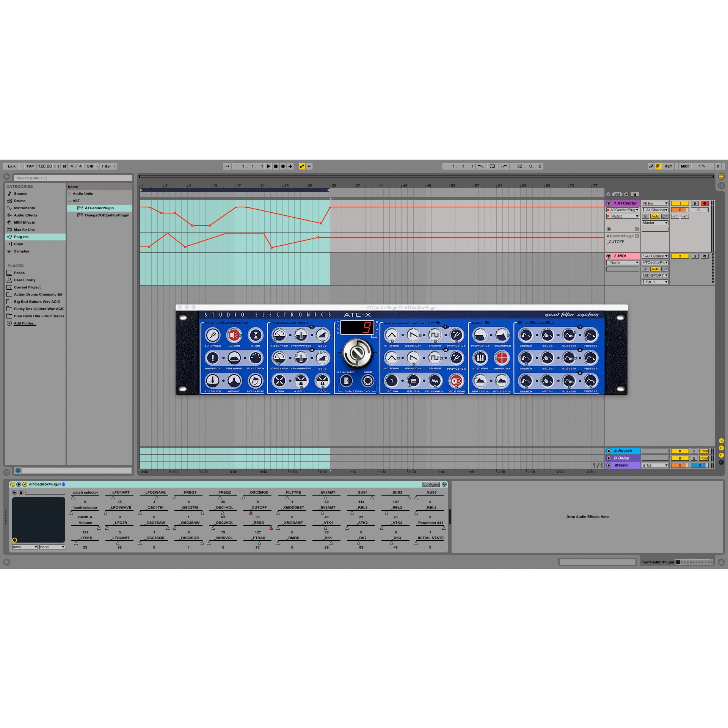Collapse the VST folder in the plug-ins list

71,201
